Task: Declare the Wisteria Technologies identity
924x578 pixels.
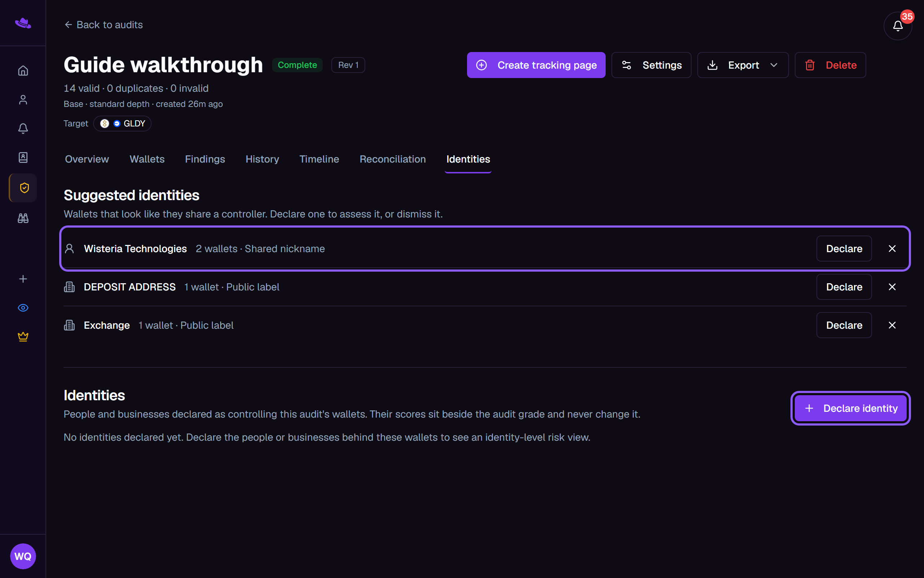Action: 844,249
